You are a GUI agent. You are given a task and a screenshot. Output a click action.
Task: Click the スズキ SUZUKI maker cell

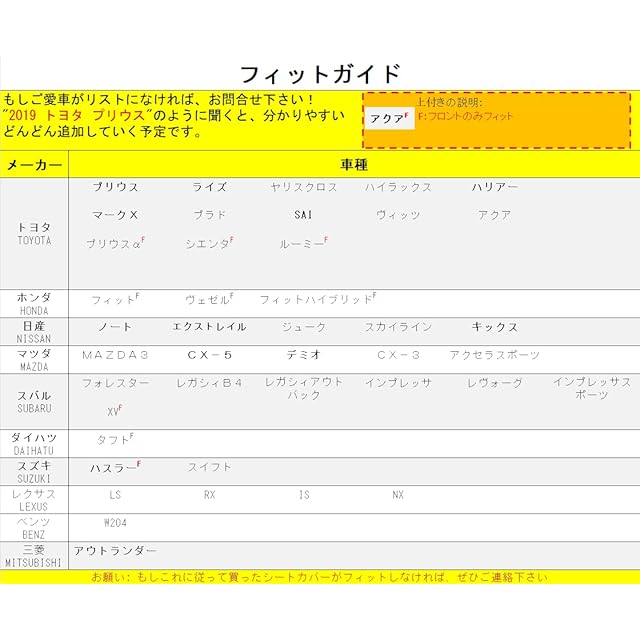34,471
